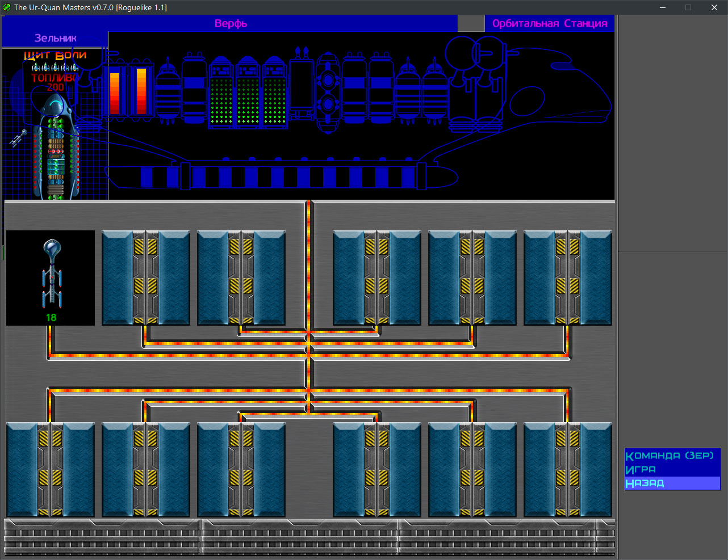Select rightmost ribbed flagship module

pyautogui.click(x=434, y=91)
